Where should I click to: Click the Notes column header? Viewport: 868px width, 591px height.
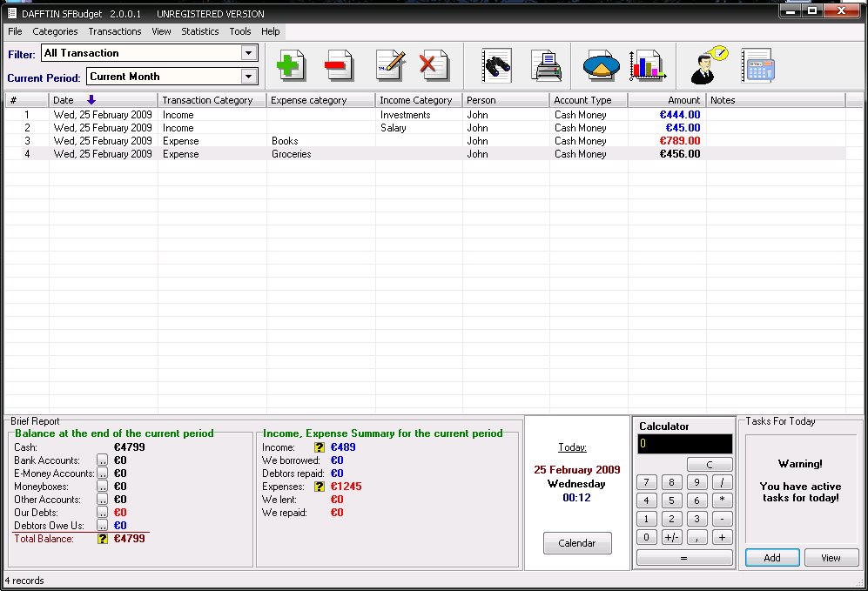pyautogui.click(x=776, y=100)
